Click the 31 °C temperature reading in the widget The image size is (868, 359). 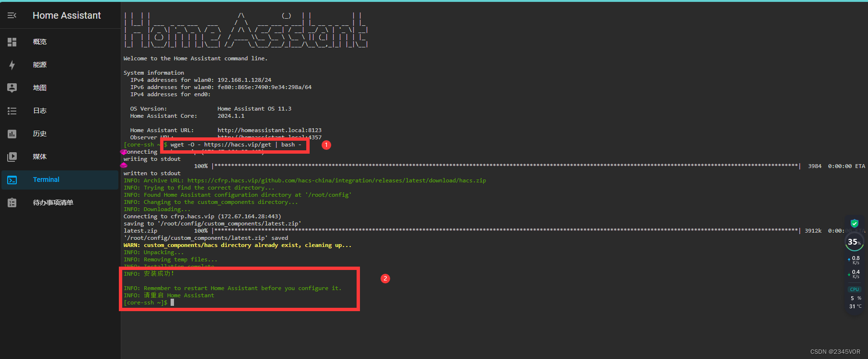tap(855, 306)
